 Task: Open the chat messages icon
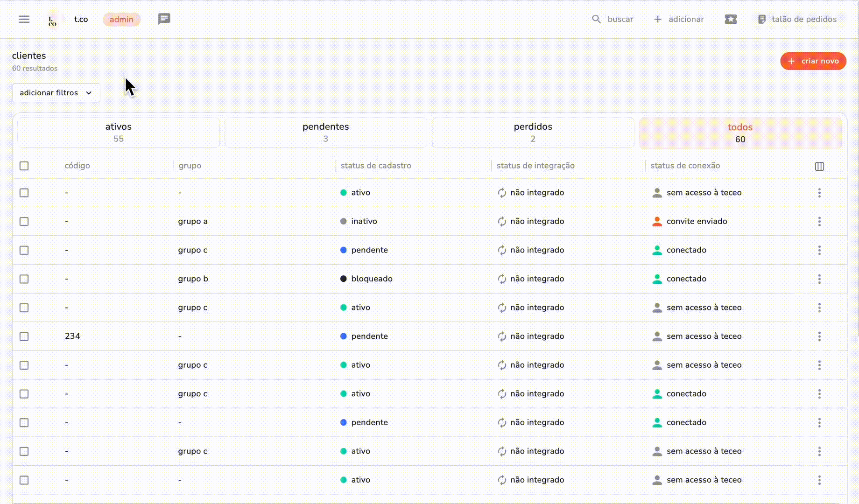coord(164,19)
